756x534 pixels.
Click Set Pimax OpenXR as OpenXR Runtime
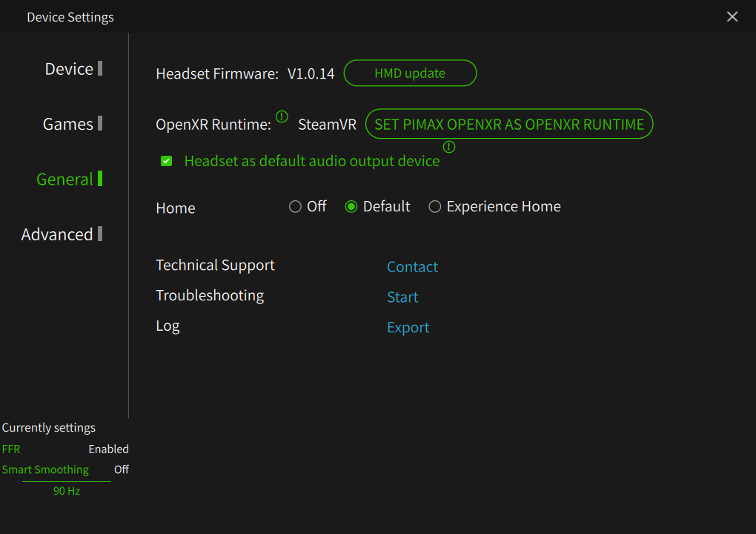pyautogui.click(x=509, y=125)
